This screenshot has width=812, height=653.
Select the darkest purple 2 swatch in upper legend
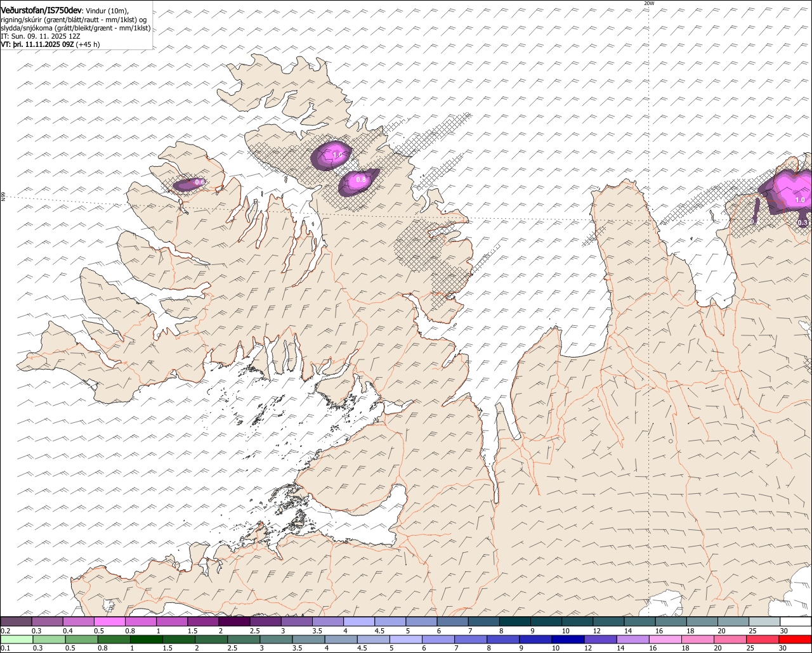tap(234, 621)
